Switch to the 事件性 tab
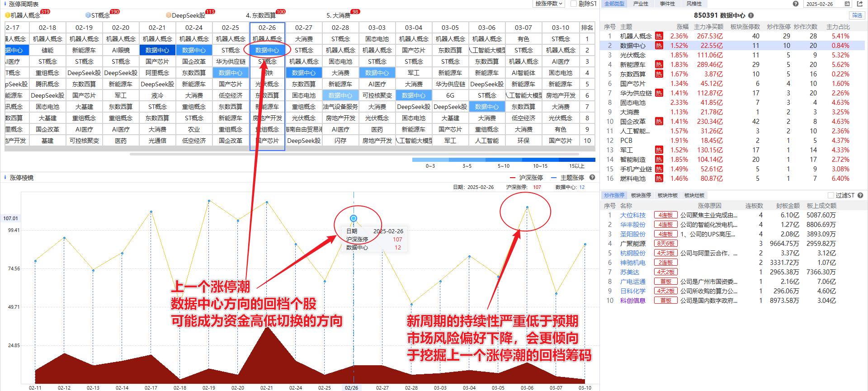The height and width of the screenshot is (391, 868). pos(667,4)
